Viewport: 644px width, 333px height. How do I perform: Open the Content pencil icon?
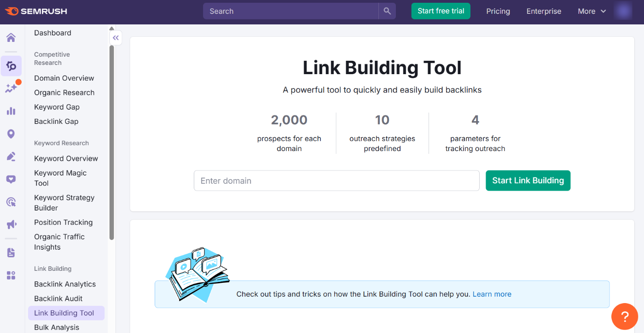pos(11,156)
